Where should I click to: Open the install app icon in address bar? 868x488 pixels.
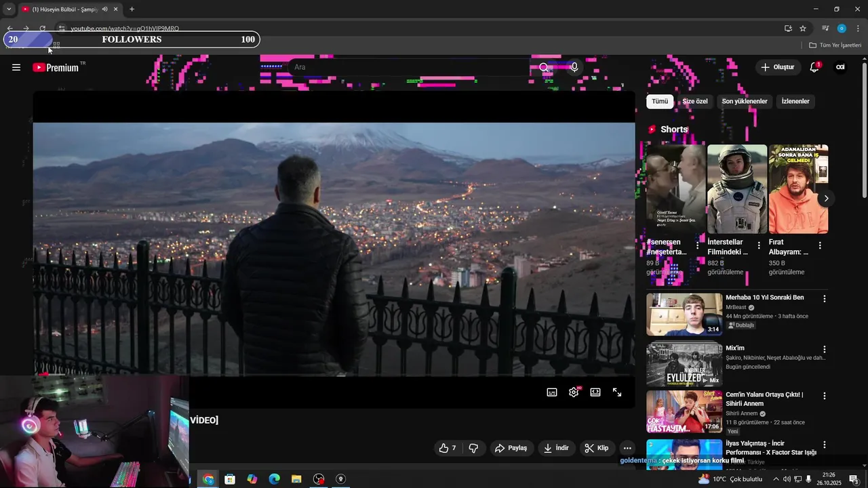[788, 28]
